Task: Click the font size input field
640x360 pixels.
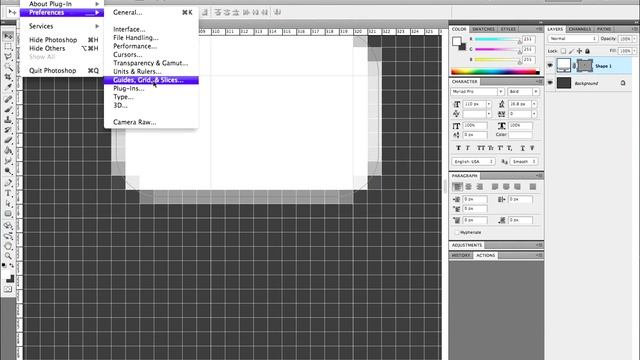Action: coord(474,104)
